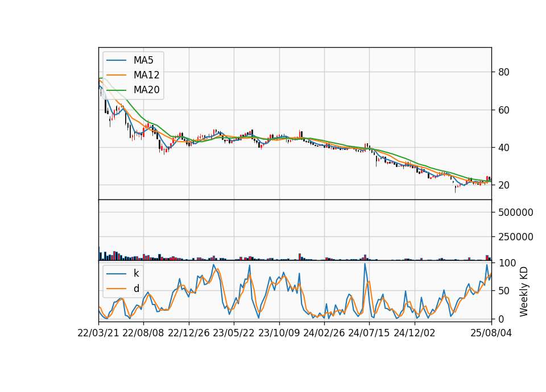Image resolution: width=546 pixels, height=392 pixels.
Task: Click the green MA20 legend line sample
Action: pos(116,90)
